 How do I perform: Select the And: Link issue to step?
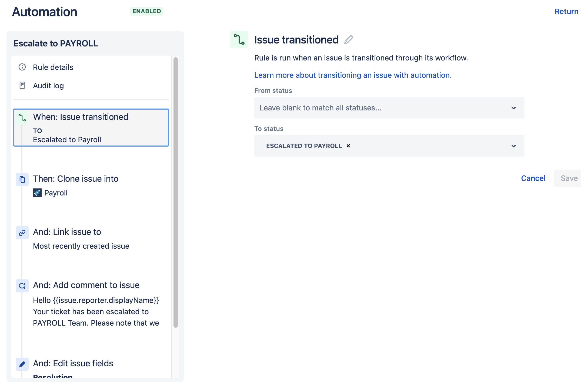67,232
